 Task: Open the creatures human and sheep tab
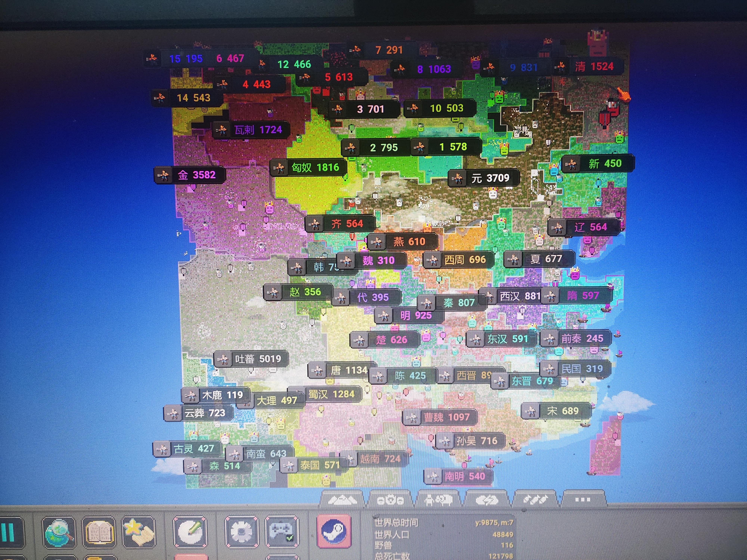tap(439, 500)
